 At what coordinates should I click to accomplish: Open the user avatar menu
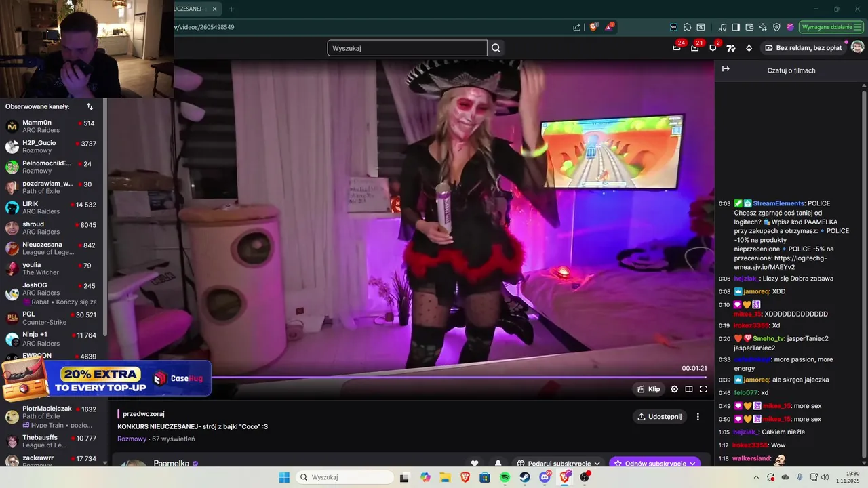pyautogui.click(x=857, y=47)
